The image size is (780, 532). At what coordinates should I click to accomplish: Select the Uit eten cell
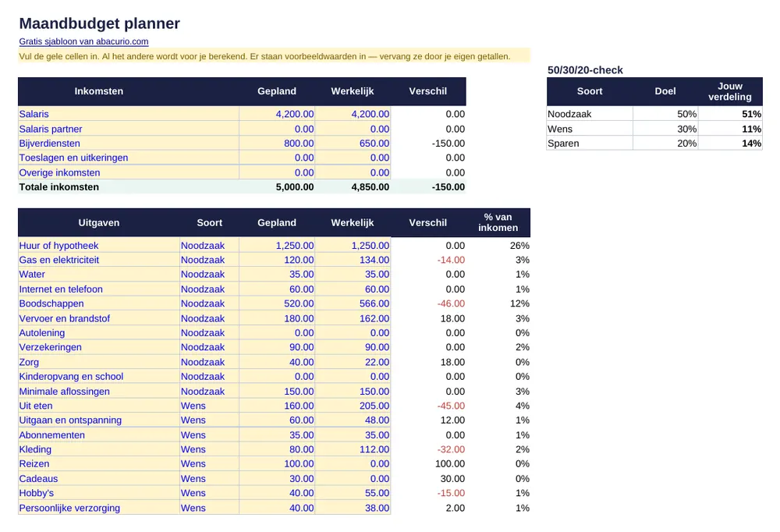[x=99, y=406]
